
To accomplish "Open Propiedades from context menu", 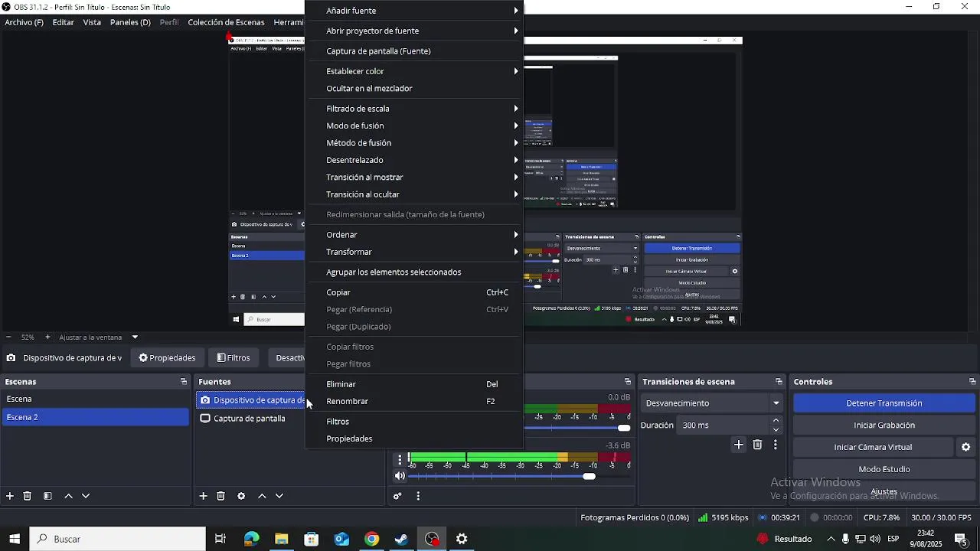I will (414, 439).
